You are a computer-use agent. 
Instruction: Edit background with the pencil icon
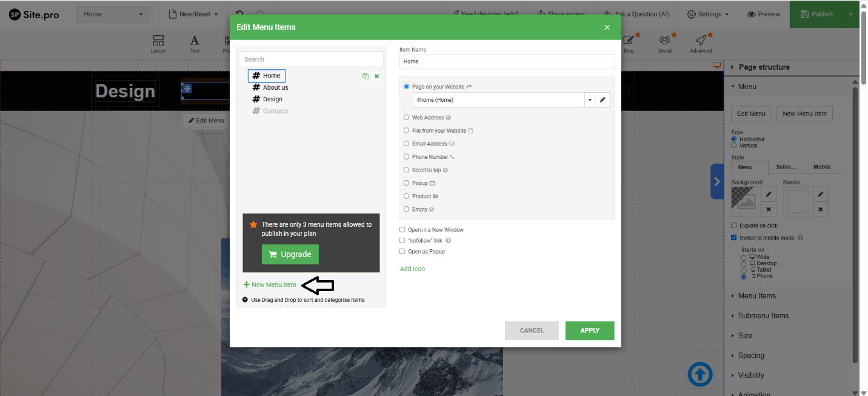(768, 194)
